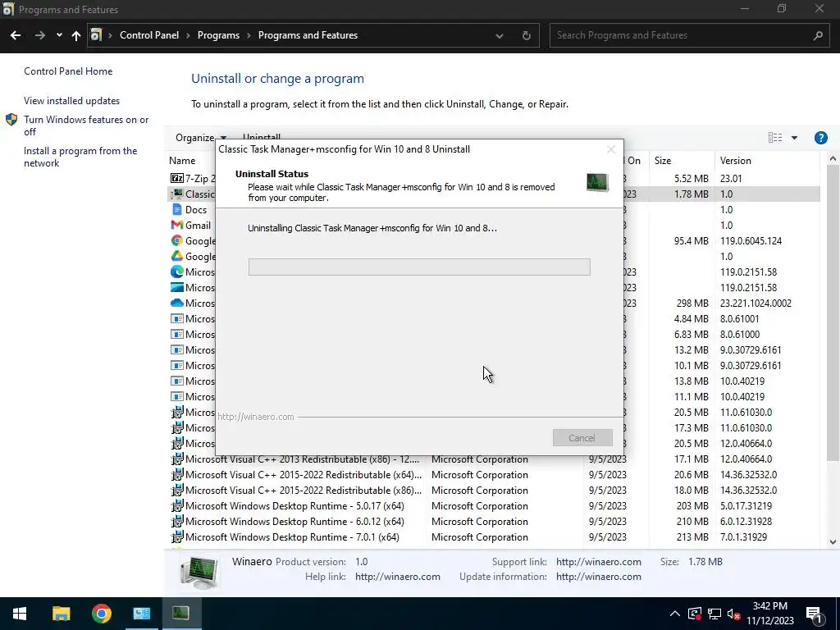Click the uninstall dialog header monitor icon
Viewport: 840px width, 630px height.
597,183
